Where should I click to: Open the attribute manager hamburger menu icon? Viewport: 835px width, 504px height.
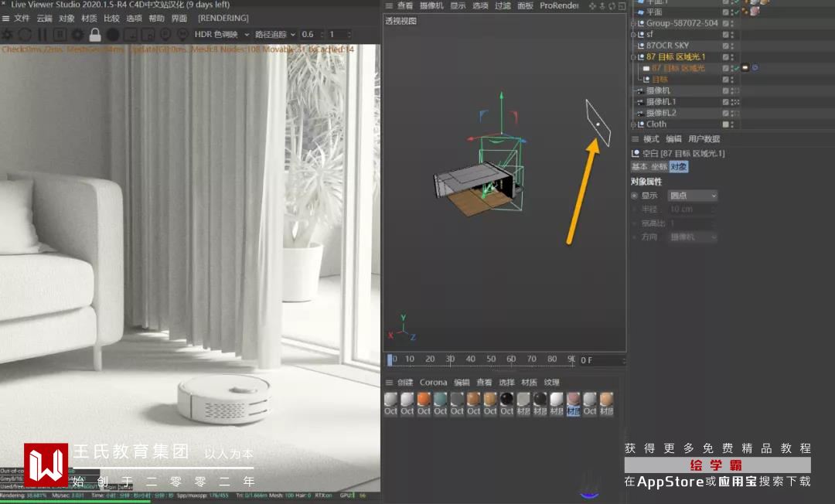635,139
